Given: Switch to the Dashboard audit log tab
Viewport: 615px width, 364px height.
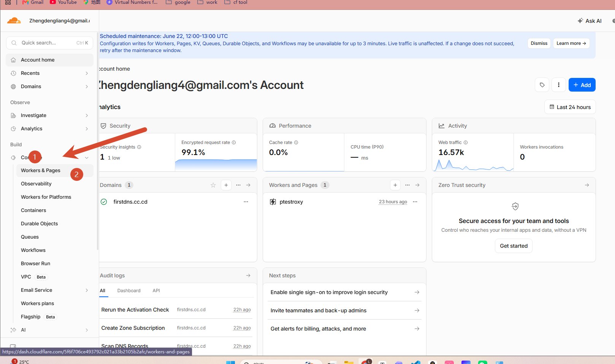Looking at the screenshot, I should (x=129, y=291).
